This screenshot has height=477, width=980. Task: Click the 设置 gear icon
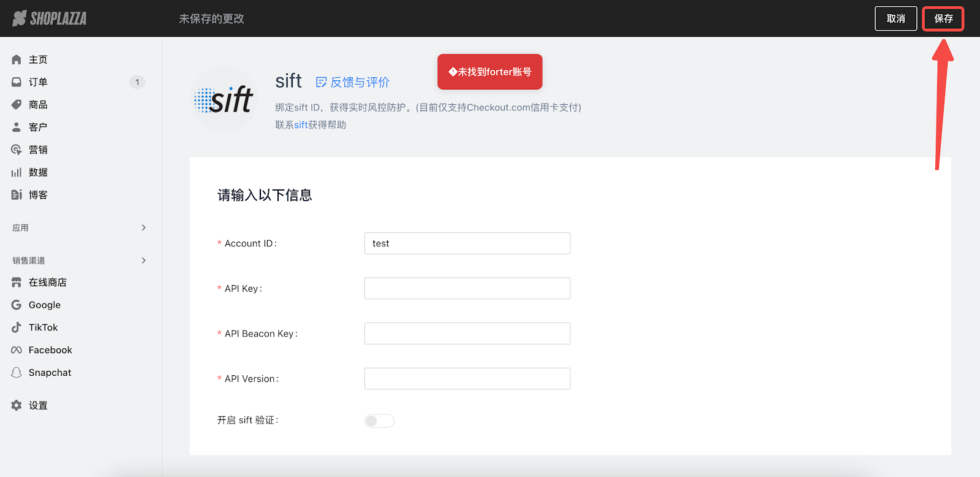point(17,405)
